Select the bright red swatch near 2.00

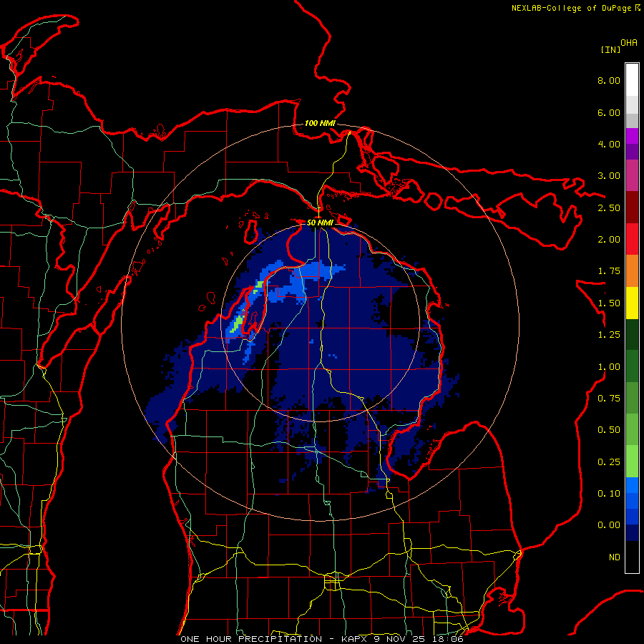tap(632, 239)
